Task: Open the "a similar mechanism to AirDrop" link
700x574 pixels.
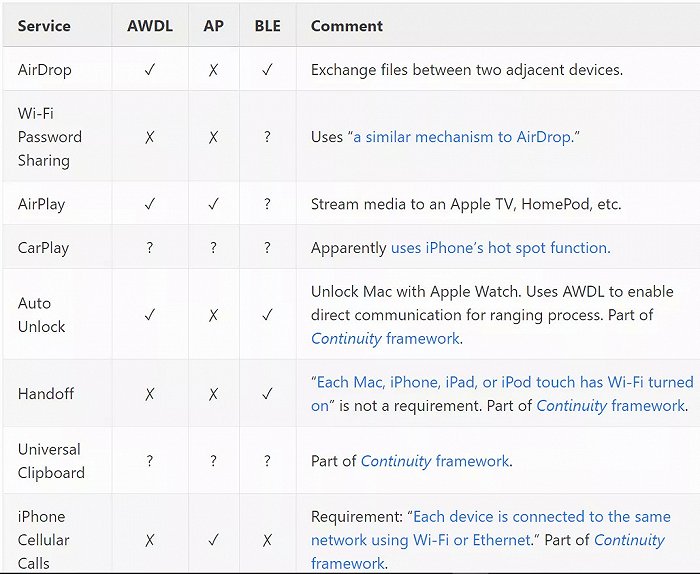Action: click(463, 137)
